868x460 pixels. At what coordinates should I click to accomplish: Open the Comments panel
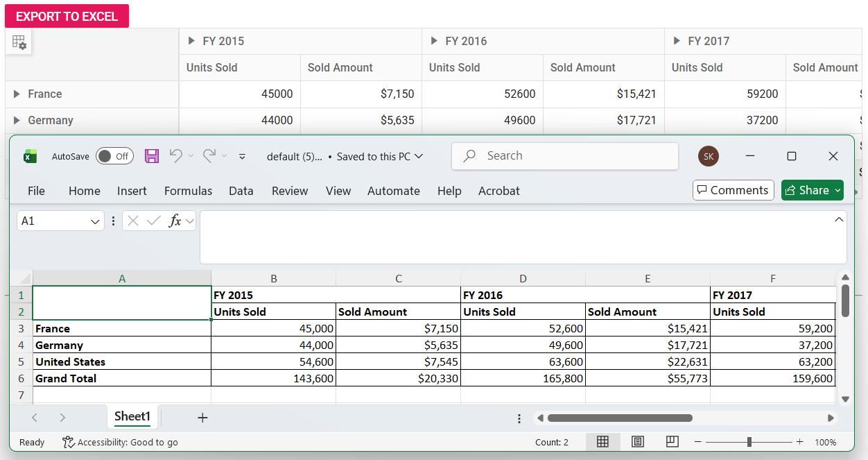(733, 190)
